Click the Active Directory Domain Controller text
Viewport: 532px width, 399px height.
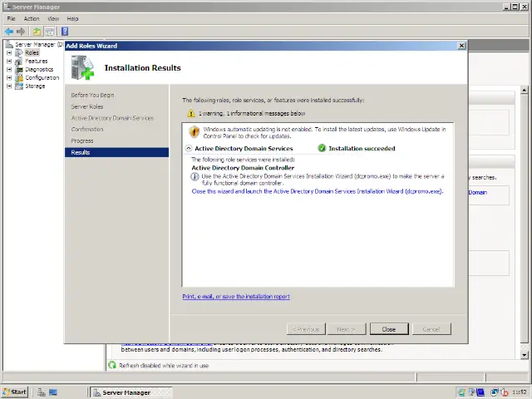pos(243,168)
